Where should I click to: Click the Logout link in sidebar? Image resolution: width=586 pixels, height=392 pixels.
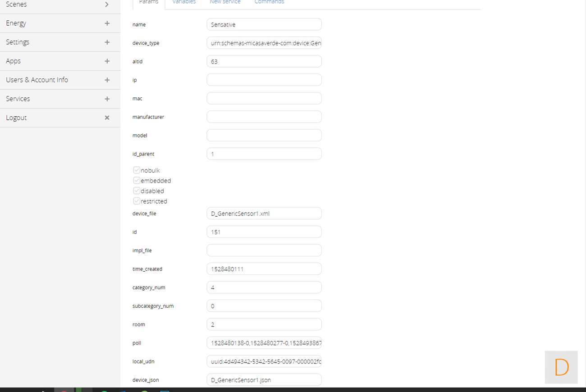(x=16, y=118)
